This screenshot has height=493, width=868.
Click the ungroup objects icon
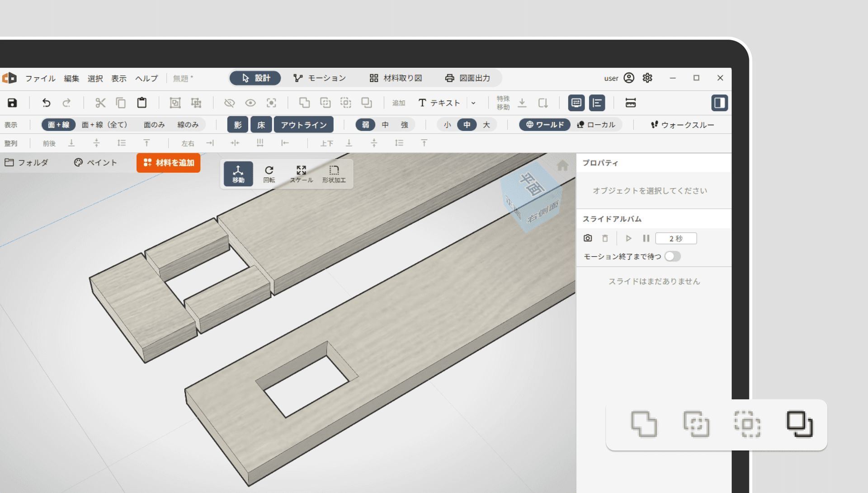point(196,103)
